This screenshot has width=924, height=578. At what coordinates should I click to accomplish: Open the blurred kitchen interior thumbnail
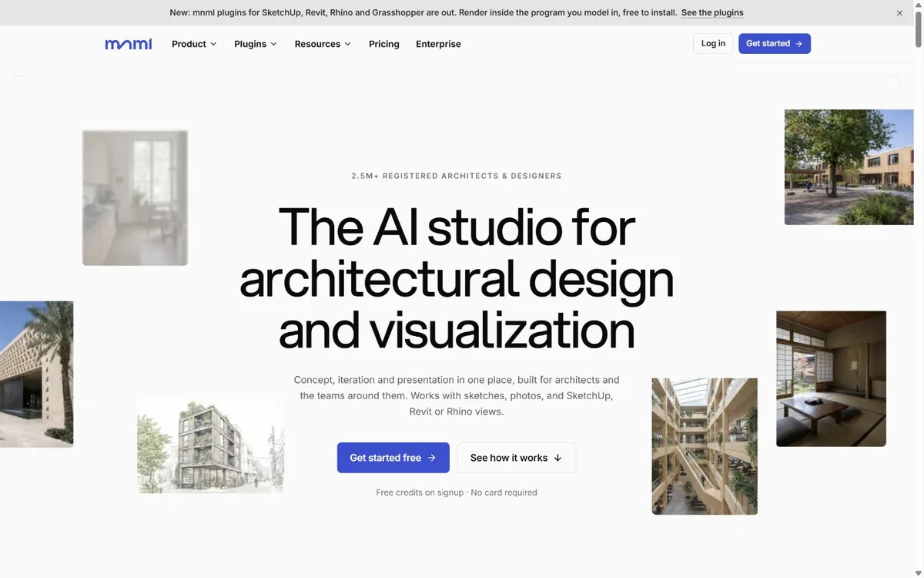136,198
